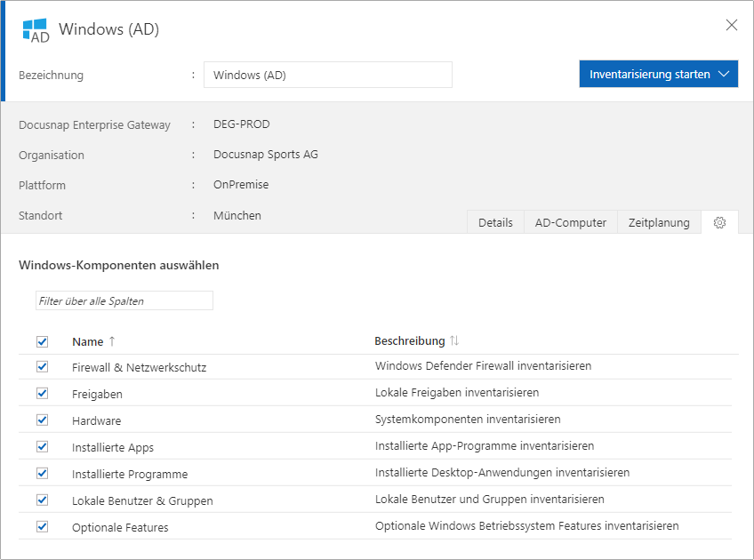The height and width of the screenshot is (560, 754).
Task: Toggle Lokale Benutzer & Gruppen checkbox
Action: [x=43, y=500]
